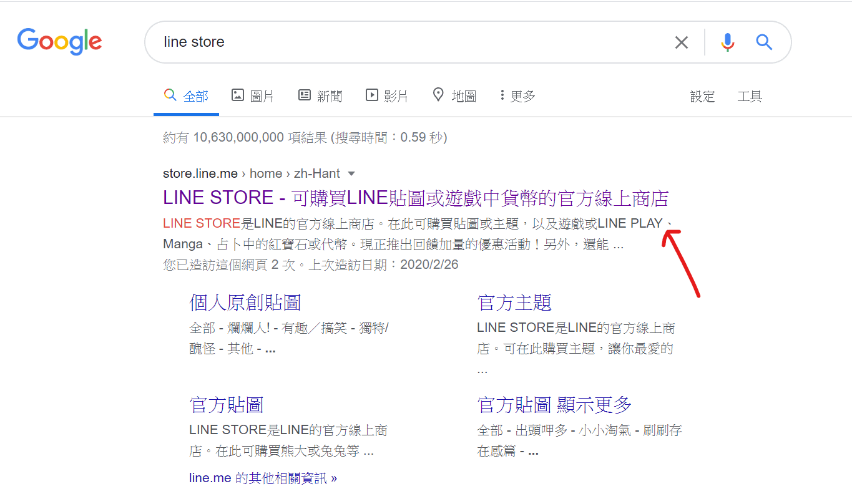Image resolution: width=852 pixels, height=504 pixels.
Task: Click the Google logo
Action: 59,42
